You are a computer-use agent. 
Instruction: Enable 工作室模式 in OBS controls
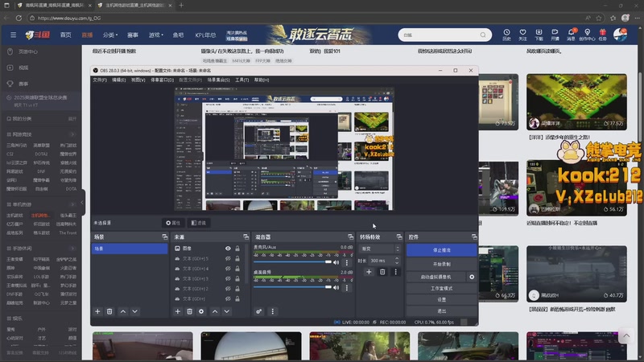click(441, 289)
